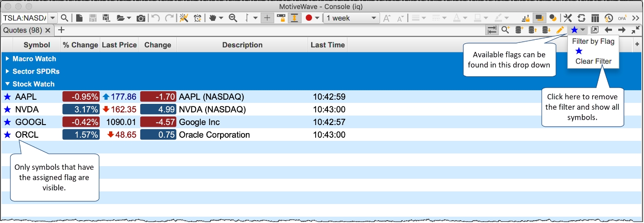Select the hand pan tool
644x223 pixels.
tap(212, 18)
